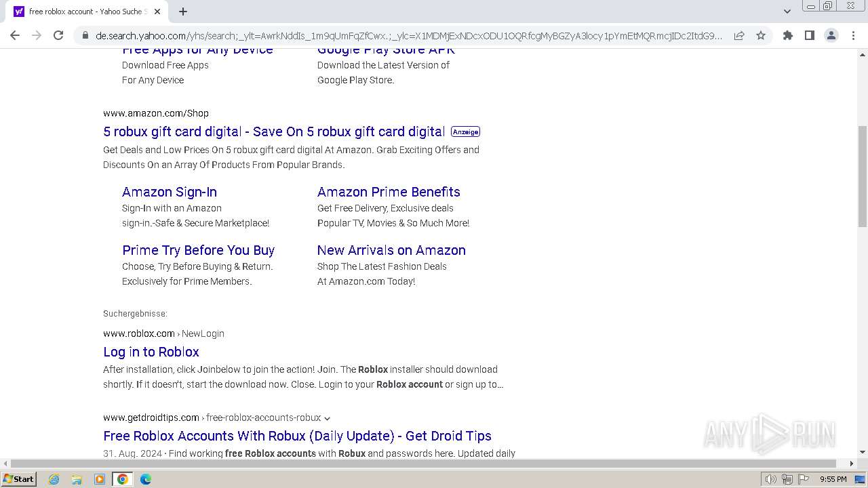Click horizontal scrollbar right arrow
The image size is (868, 488).
852,464
